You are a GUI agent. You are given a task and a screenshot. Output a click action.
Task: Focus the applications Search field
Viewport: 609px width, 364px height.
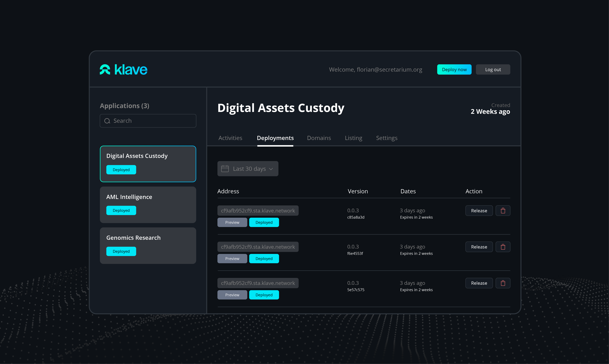pyautogui.click(x=148, y=121)
